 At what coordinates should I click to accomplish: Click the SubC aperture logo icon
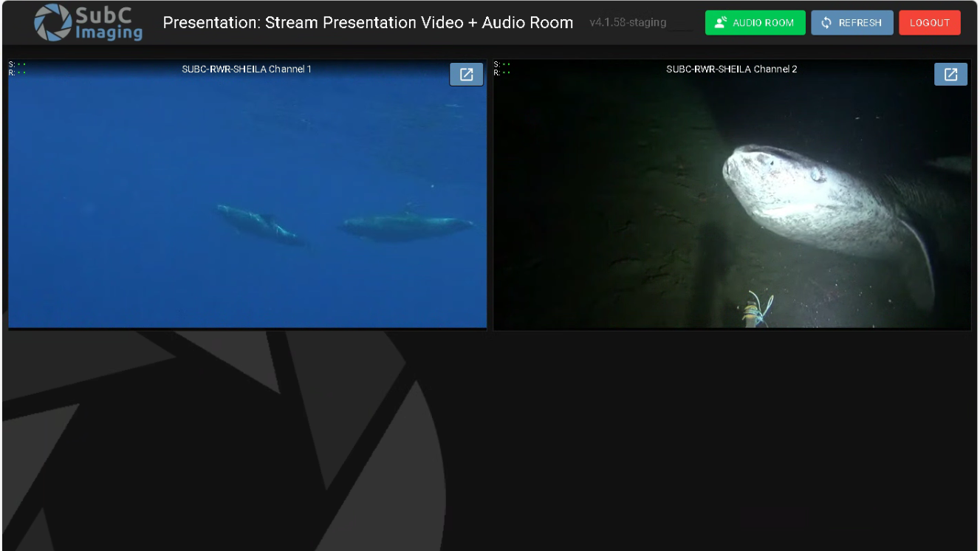tap(52, 22)
